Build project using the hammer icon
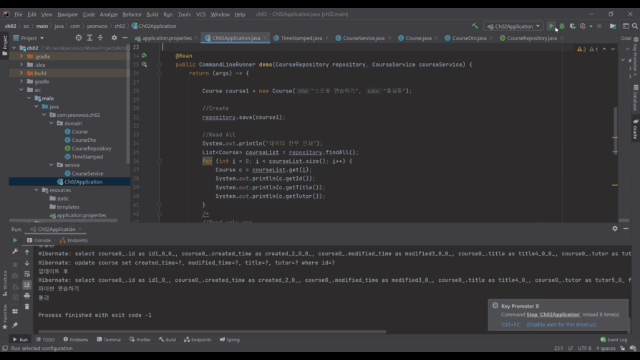 point(475,26)
